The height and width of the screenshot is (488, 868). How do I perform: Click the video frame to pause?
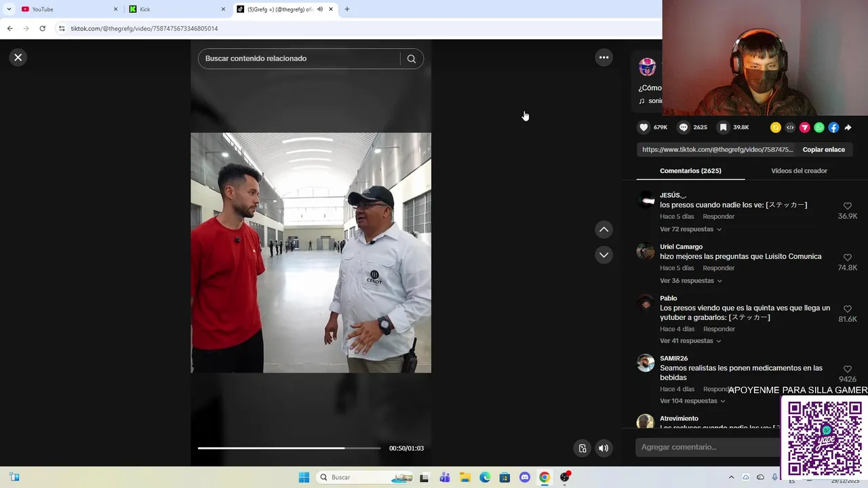point(311,252)
